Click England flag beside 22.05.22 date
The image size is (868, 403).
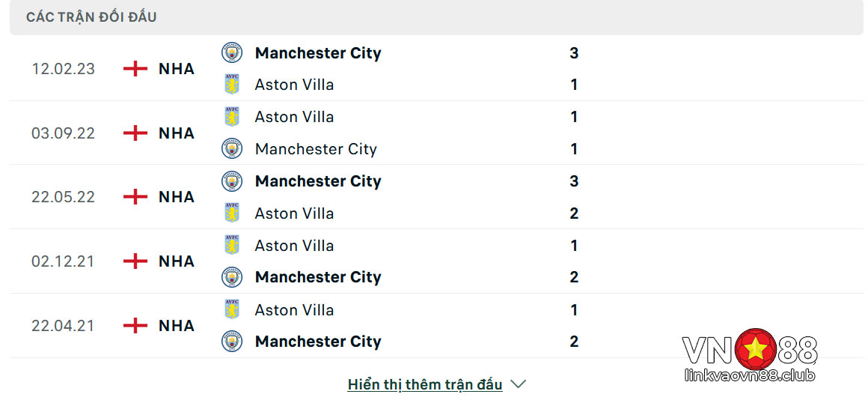point(135,197)
